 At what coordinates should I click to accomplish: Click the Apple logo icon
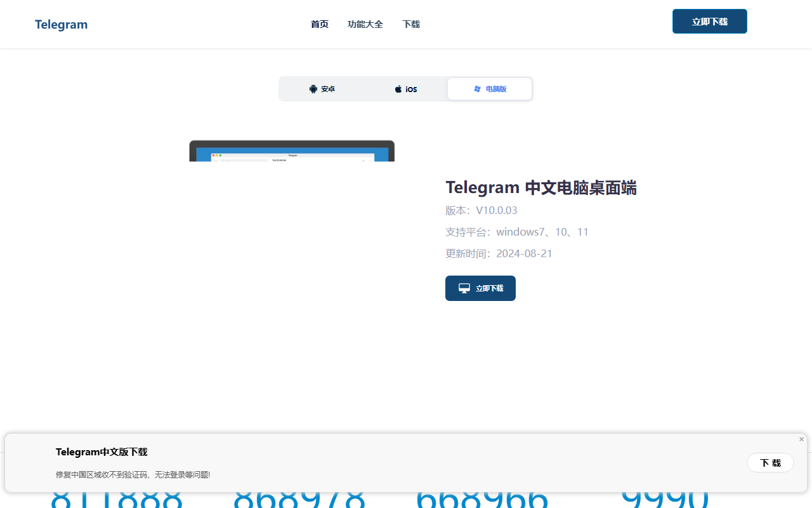click(x=398, y=89)
